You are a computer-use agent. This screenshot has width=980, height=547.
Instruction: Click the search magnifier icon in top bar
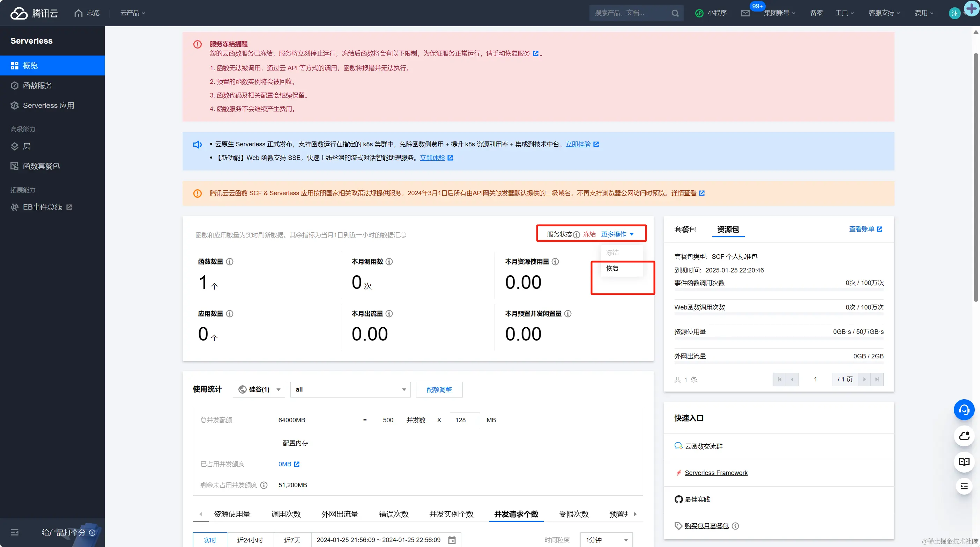point(675,13)
